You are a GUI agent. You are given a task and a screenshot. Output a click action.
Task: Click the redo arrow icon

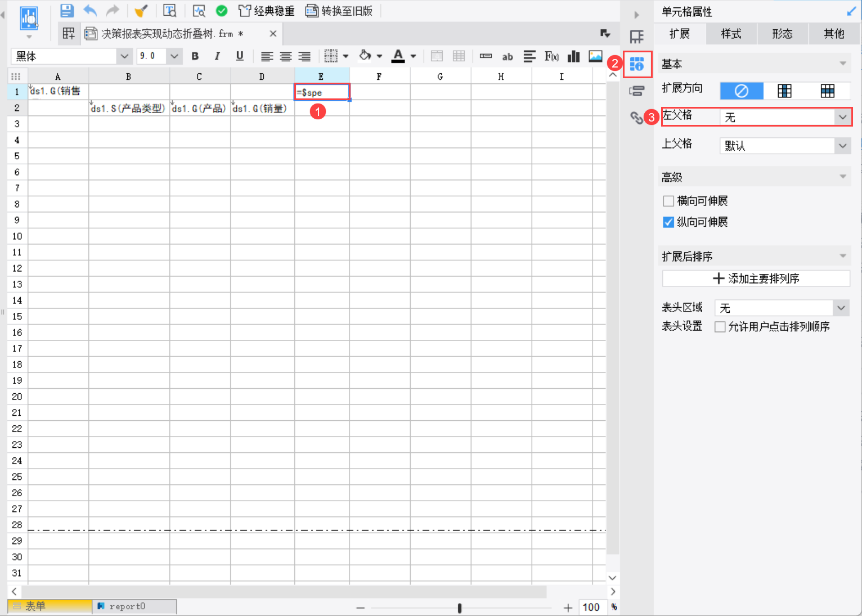pos(113,11)
